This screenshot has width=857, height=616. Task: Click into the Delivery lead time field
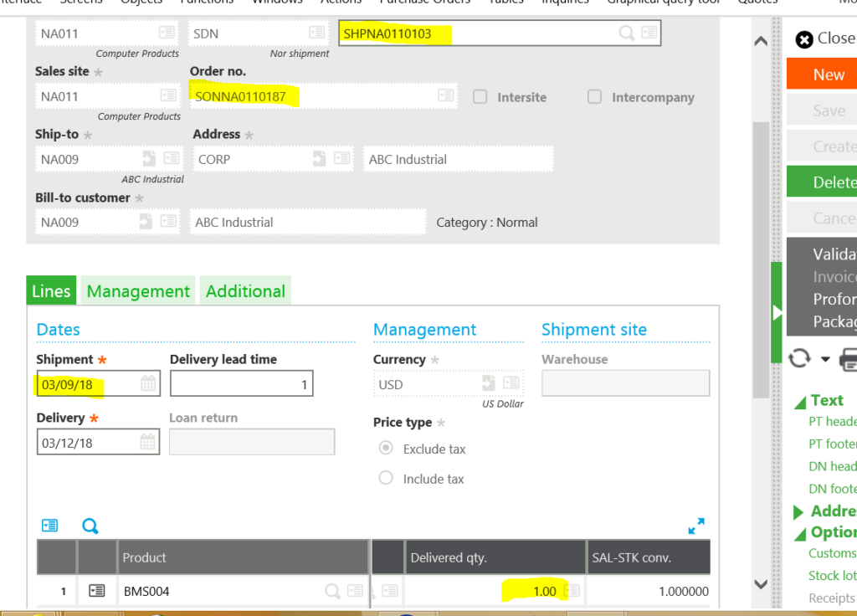[241, 384]
